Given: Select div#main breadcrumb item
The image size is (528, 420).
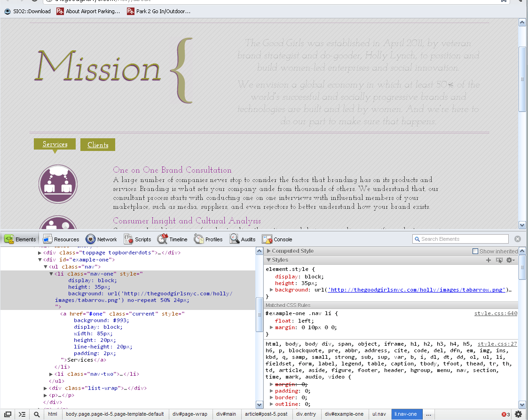Looking at the screenshot, I should 226,414.
